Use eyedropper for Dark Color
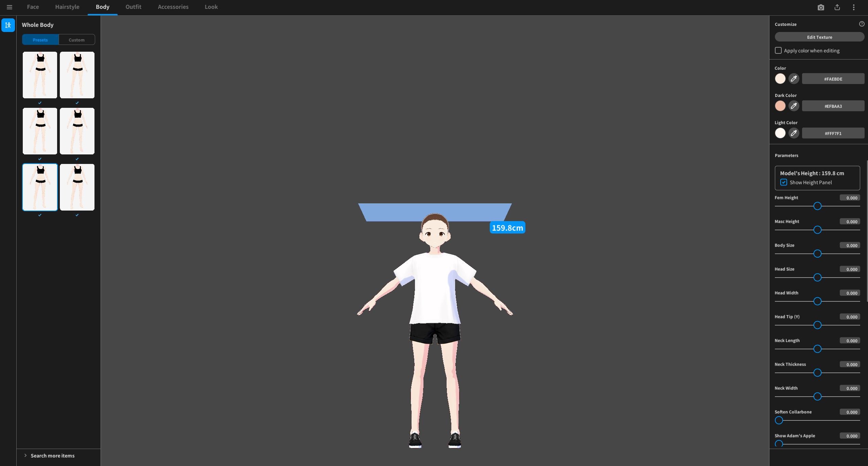Screen dimensions: 868x466 (x=794, y=106)
